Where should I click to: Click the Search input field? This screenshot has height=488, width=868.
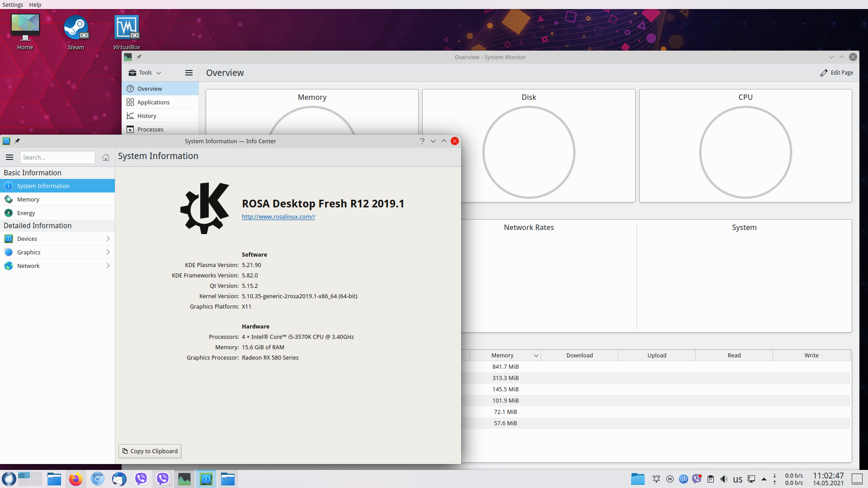tap(57, 157)
